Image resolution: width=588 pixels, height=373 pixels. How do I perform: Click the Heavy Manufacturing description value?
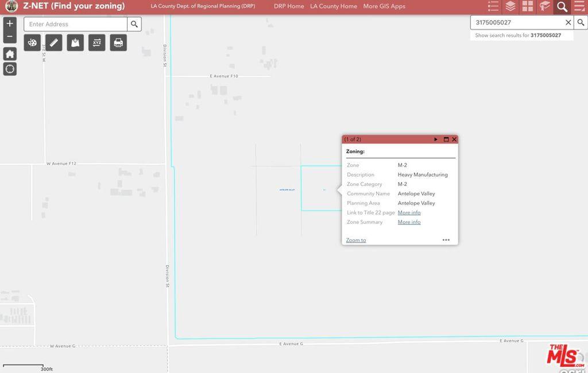[x=423, y=174]
